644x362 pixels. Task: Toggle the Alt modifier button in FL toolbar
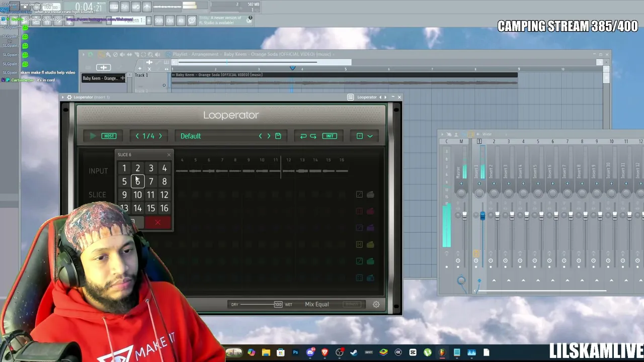point(181,20)
